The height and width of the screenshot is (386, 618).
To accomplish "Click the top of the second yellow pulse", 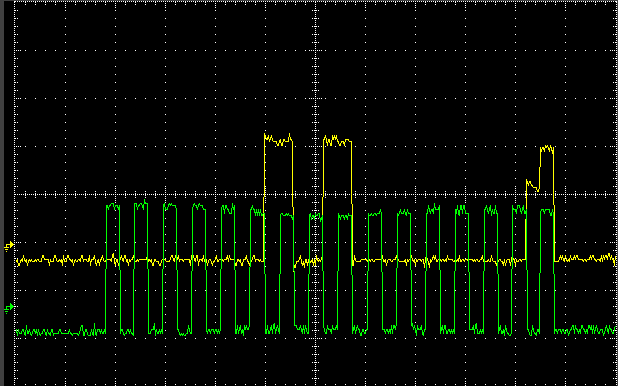I will tap(337, 141).
